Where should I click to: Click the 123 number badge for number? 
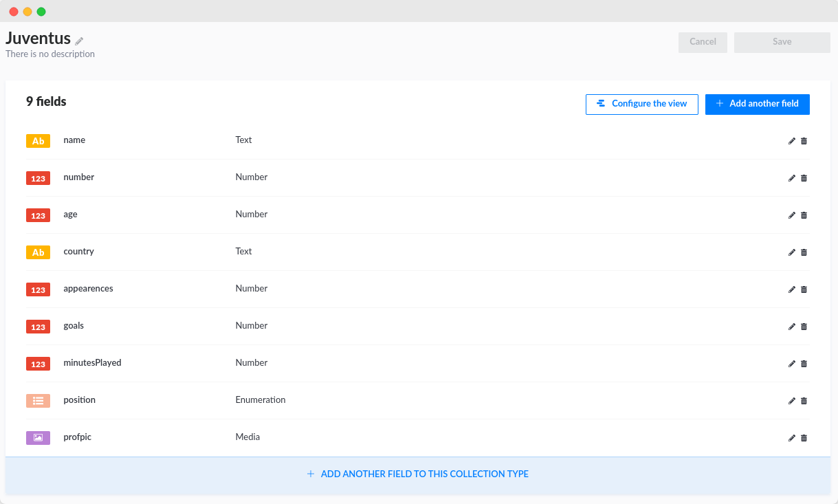click(38, 178)
